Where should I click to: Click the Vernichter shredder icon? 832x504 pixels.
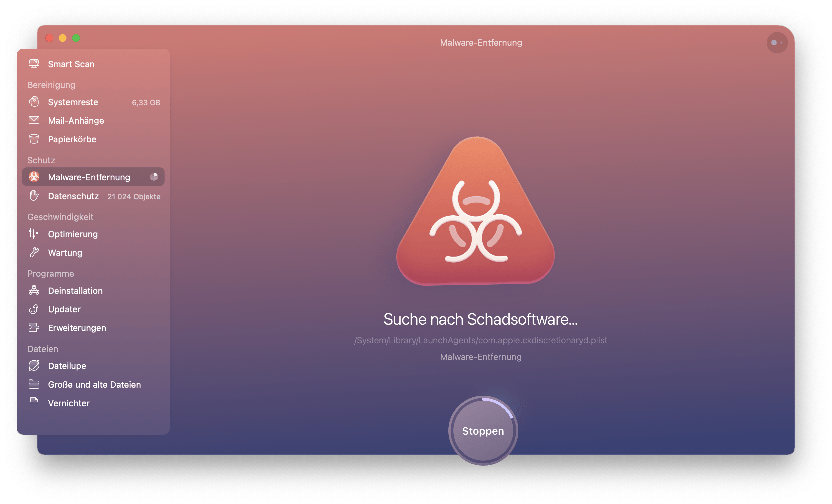[34, 403]
